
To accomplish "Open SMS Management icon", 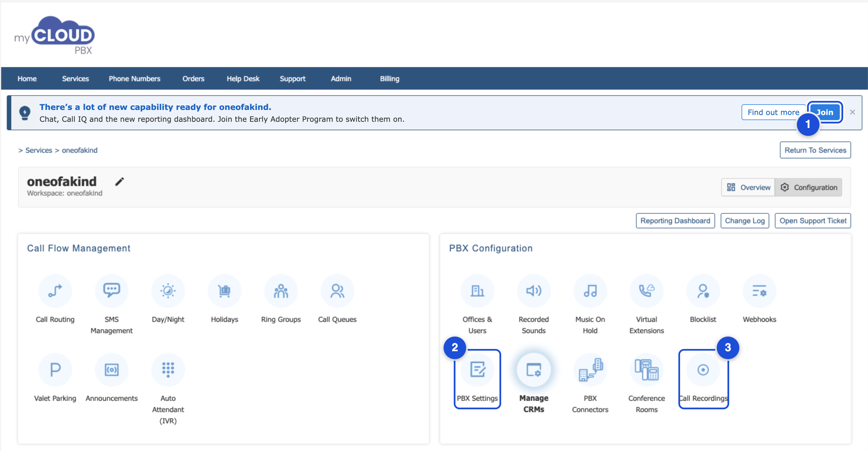I will (111, 291).
